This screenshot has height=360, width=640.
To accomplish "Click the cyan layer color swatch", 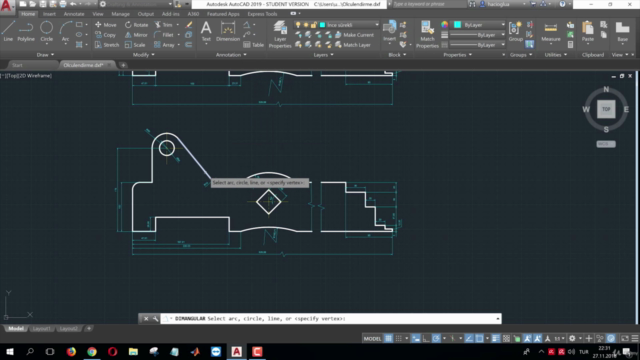I will (x=322, y=25).
